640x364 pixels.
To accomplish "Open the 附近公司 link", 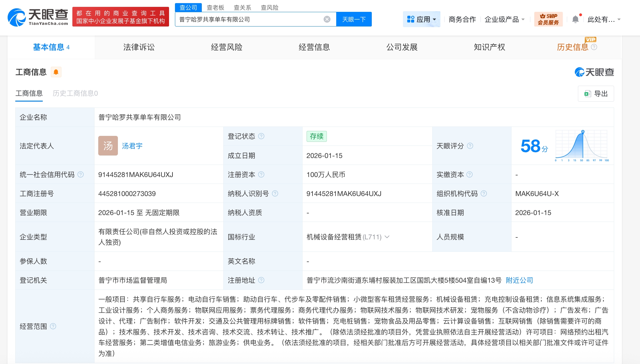I will pos(519,280).
